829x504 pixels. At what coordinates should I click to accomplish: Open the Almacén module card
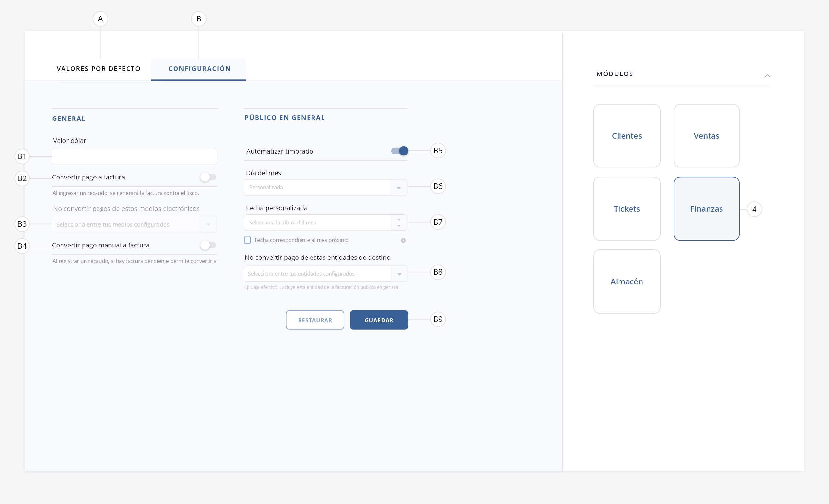pos(627,281)
